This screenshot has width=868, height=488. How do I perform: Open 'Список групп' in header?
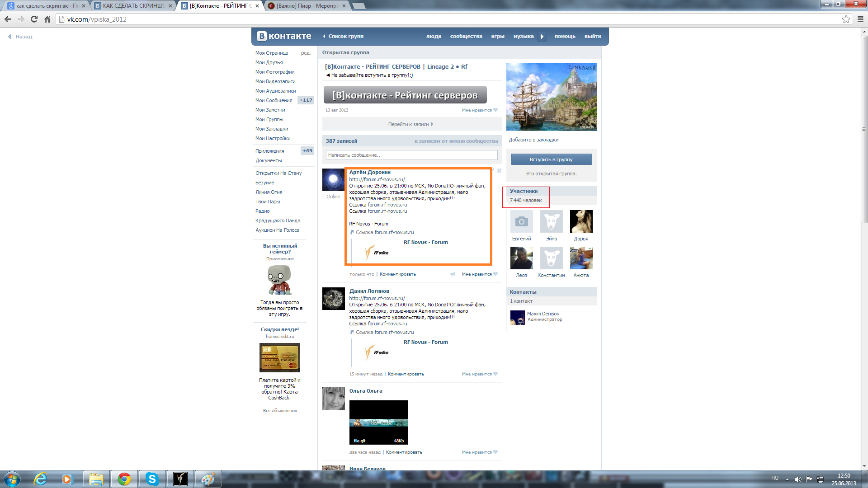(x=343, y=36)
